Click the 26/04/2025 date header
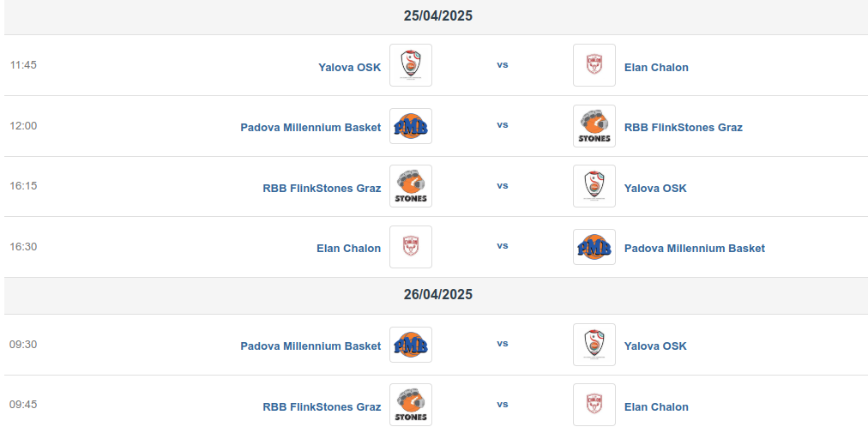The height and width of the screenshot is (439, 868). click(x=438, y=295)
